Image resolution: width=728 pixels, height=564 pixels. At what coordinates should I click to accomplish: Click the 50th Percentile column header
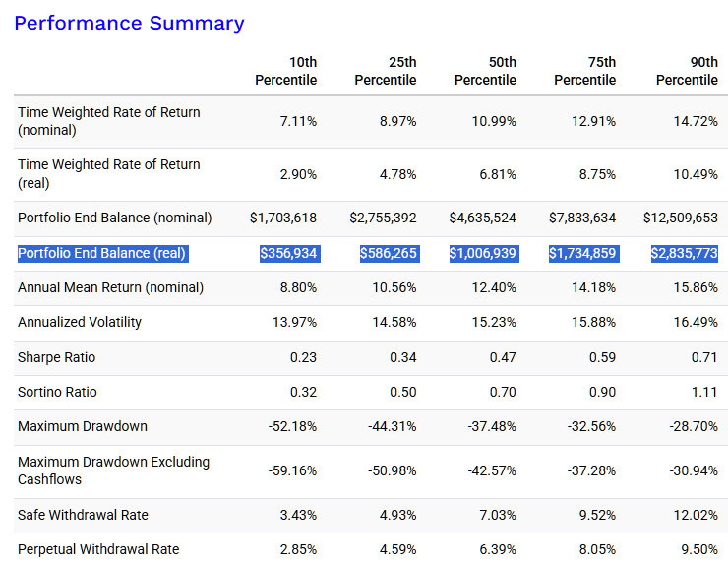tap(485, 71)
